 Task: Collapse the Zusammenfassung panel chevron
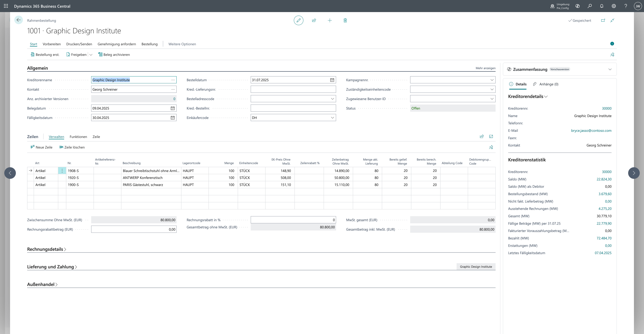click(610, 69)
